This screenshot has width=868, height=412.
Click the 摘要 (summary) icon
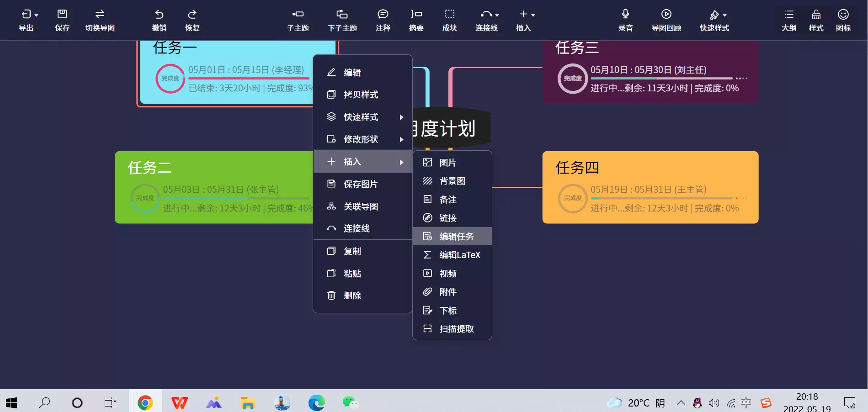pyautogui.click(x=415, y=20)
